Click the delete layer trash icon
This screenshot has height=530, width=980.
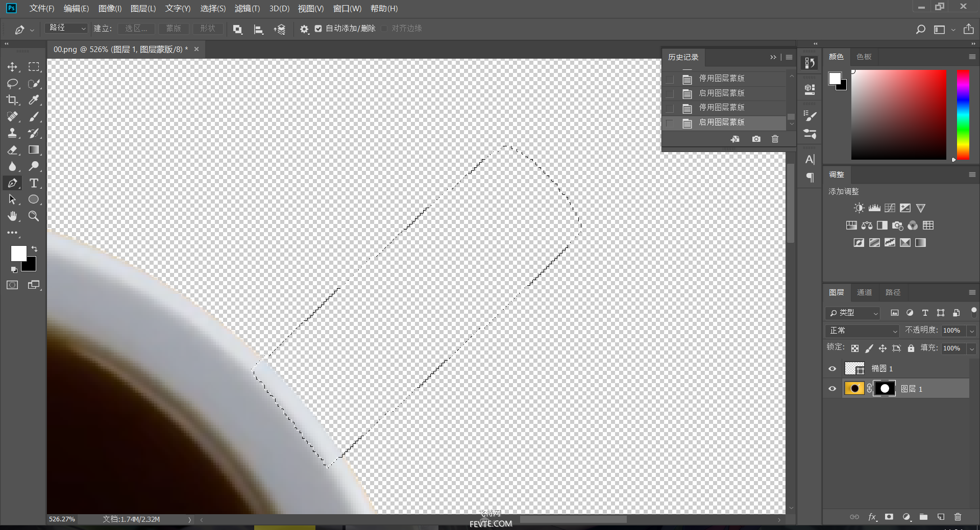958,517
